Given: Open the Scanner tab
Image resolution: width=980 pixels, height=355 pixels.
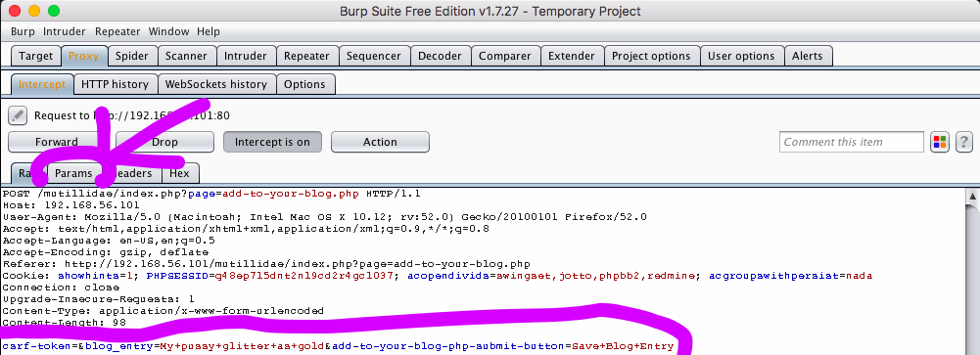Looking at the screenshot, I should click(x=186, y=56).
